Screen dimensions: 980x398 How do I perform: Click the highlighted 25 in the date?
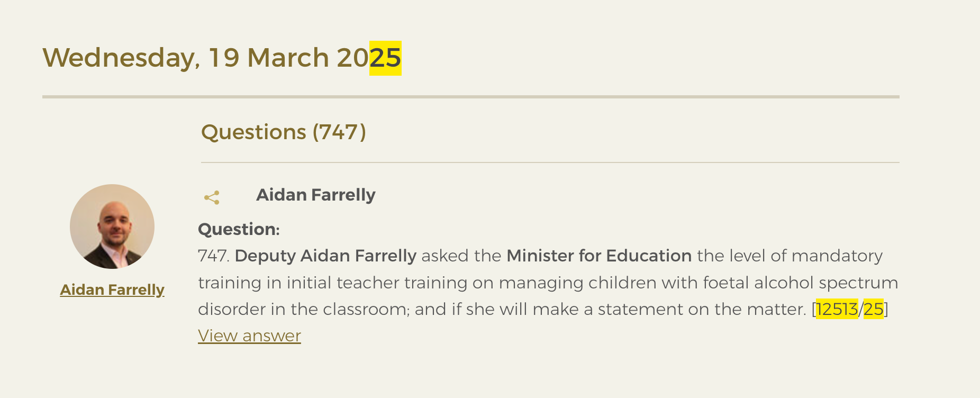click(385, 58)
